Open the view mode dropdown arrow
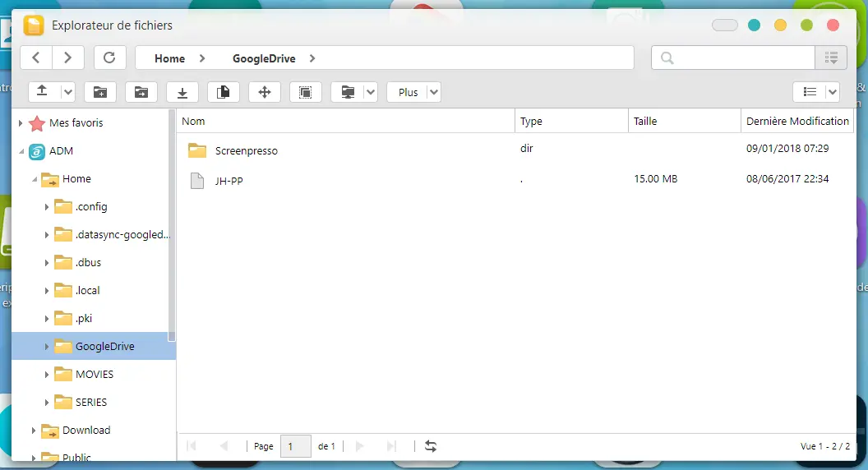Viewport: 868px width, 470px height. [x=832, y=92]
